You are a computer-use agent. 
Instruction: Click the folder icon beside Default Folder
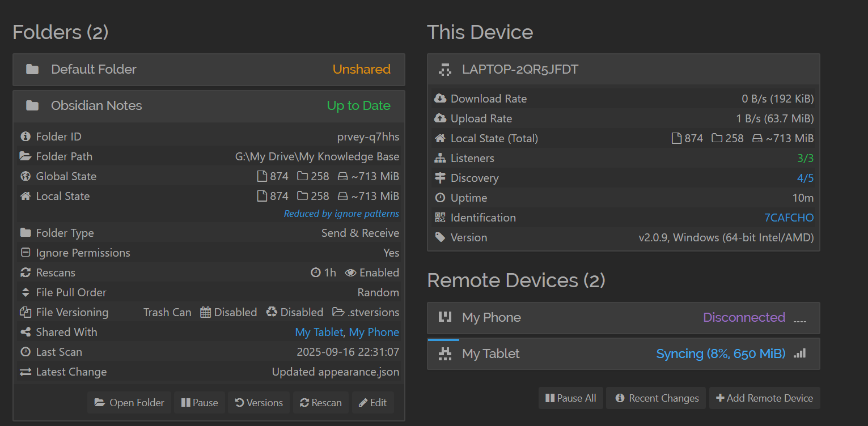[32, 70]
